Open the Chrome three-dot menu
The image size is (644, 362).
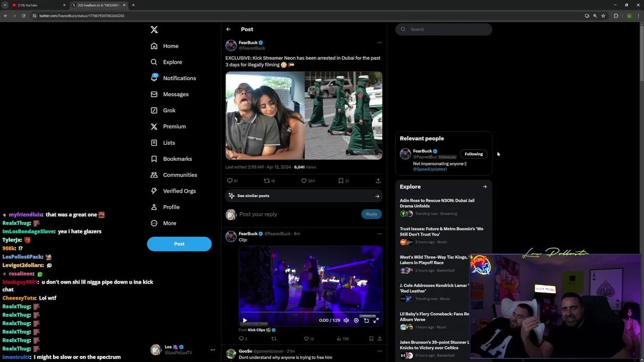[x=638, y=16]
